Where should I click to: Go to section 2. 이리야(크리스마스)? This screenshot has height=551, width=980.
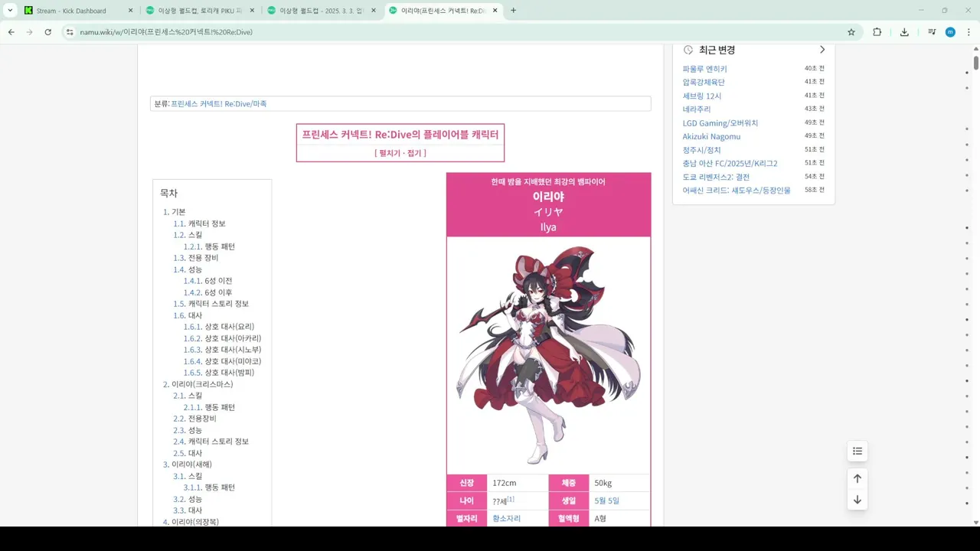tap(198, 384)
